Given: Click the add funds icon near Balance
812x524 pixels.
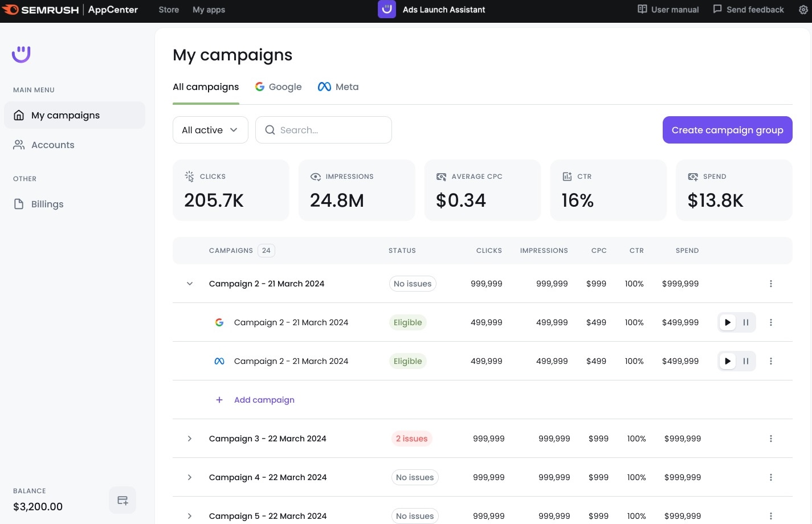Looking at the screenshot, I should [122, 500].
